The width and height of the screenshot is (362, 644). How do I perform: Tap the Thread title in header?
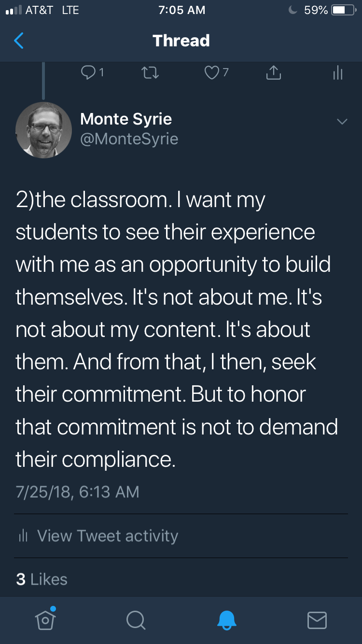[x=181, y=41]
